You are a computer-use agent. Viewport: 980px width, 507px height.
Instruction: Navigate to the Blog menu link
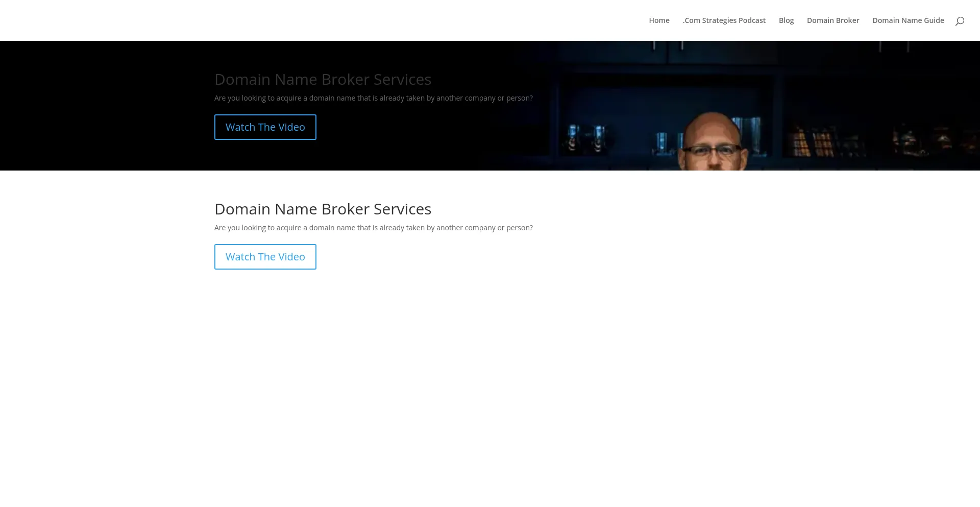click(x=786, y=20)
